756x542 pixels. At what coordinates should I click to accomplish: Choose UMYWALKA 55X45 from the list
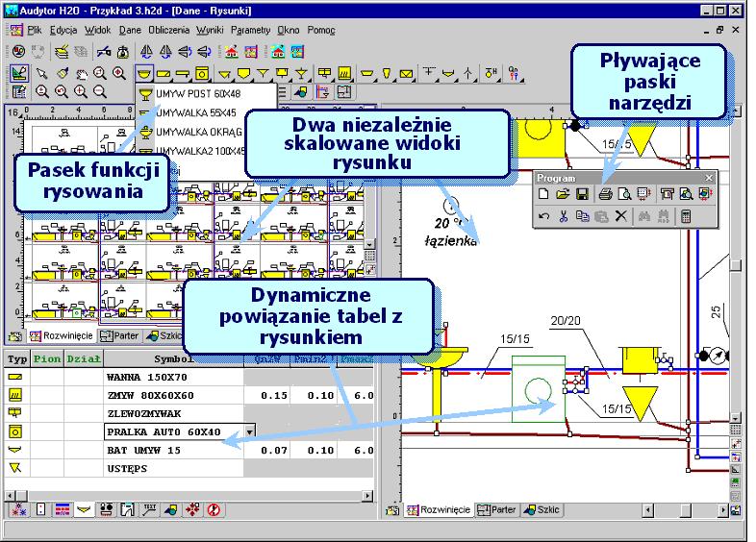[196, 112]
